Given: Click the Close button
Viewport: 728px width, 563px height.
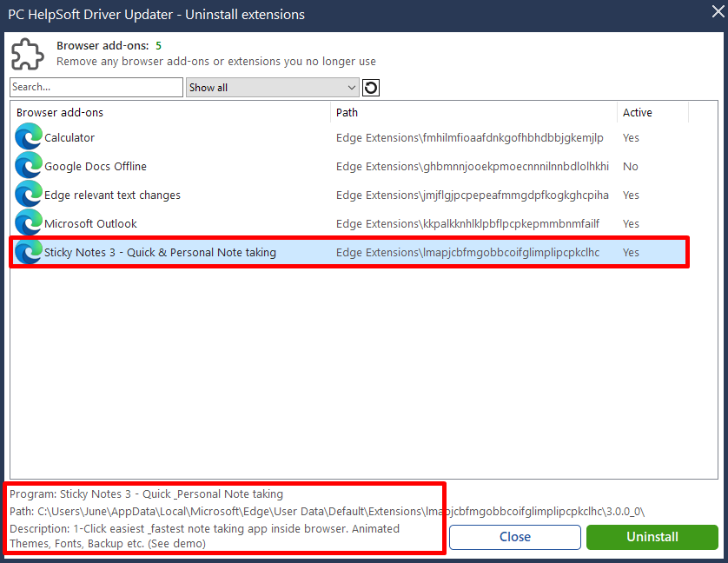Looking at the screenshot, I should (x=515, y=537).
